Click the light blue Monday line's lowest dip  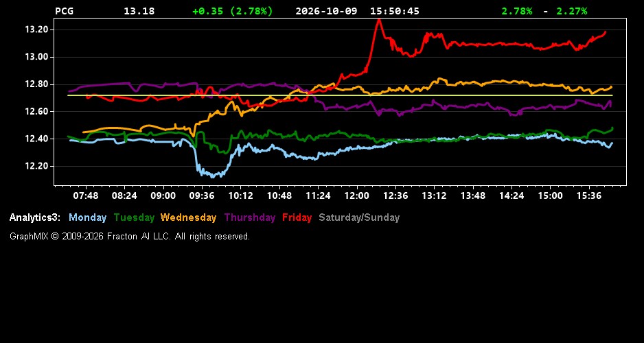[212, 176]
